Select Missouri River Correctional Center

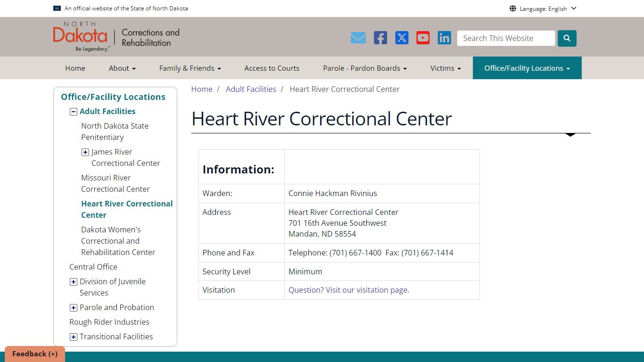pos(116,183)
